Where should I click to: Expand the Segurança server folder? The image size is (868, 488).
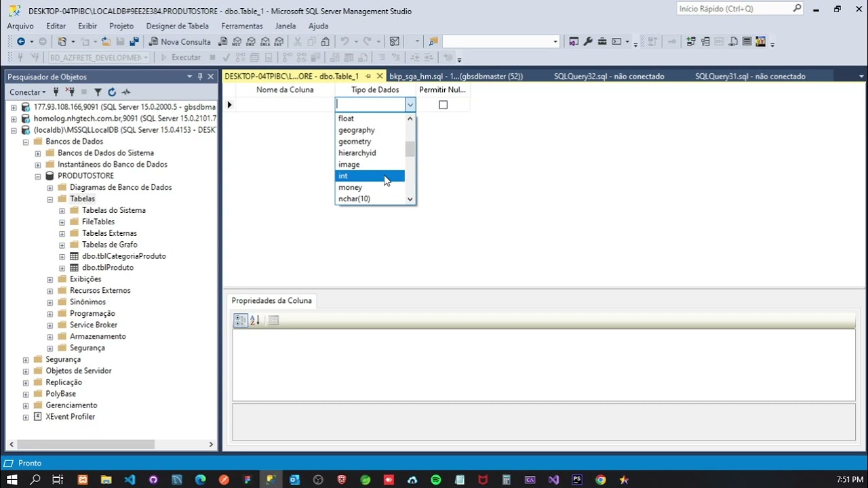coord(26,360)
